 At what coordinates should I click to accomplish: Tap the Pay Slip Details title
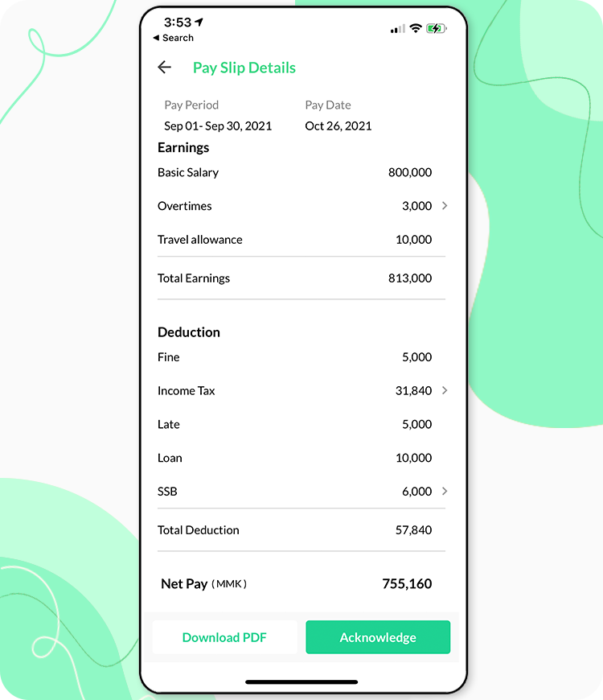point(244,68)
